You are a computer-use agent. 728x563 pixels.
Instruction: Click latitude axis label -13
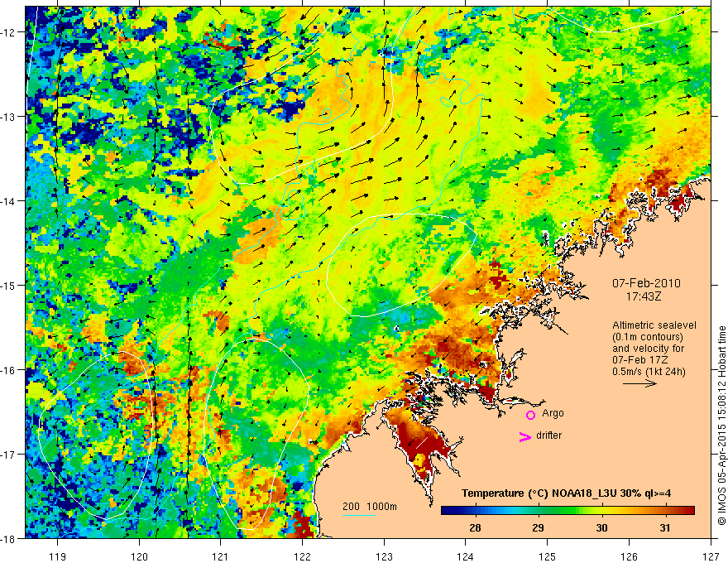(x=9, y=116)
